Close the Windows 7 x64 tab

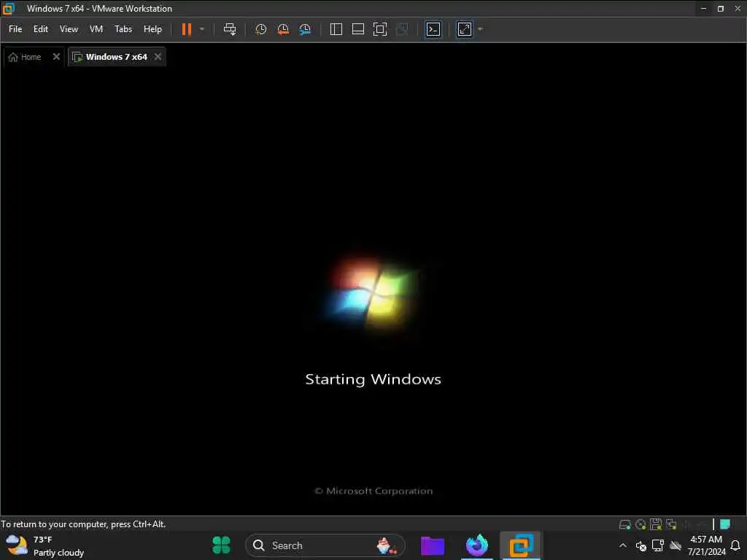click(158, 57)
